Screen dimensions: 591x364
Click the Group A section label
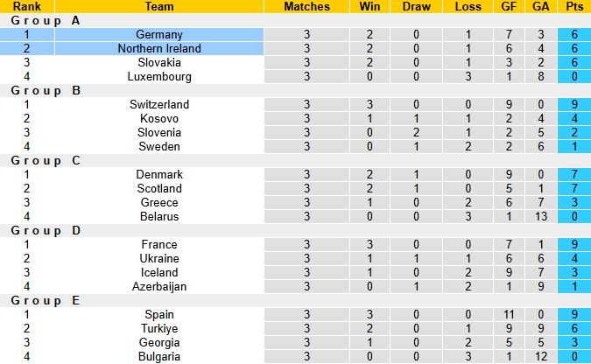coord(46,20)
